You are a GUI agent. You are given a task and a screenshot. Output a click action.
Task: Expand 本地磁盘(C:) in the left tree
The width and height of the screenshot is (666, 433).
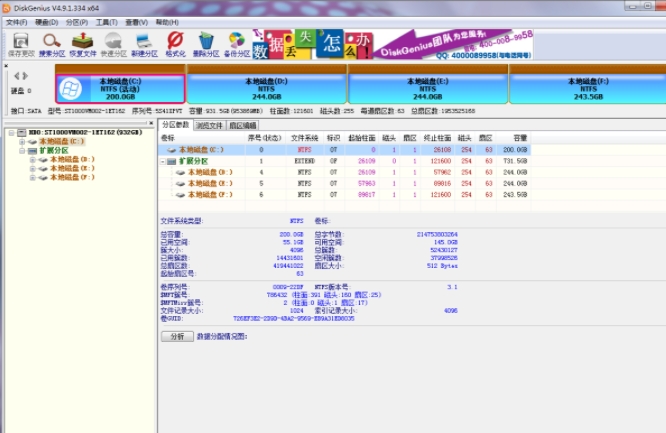21,141
